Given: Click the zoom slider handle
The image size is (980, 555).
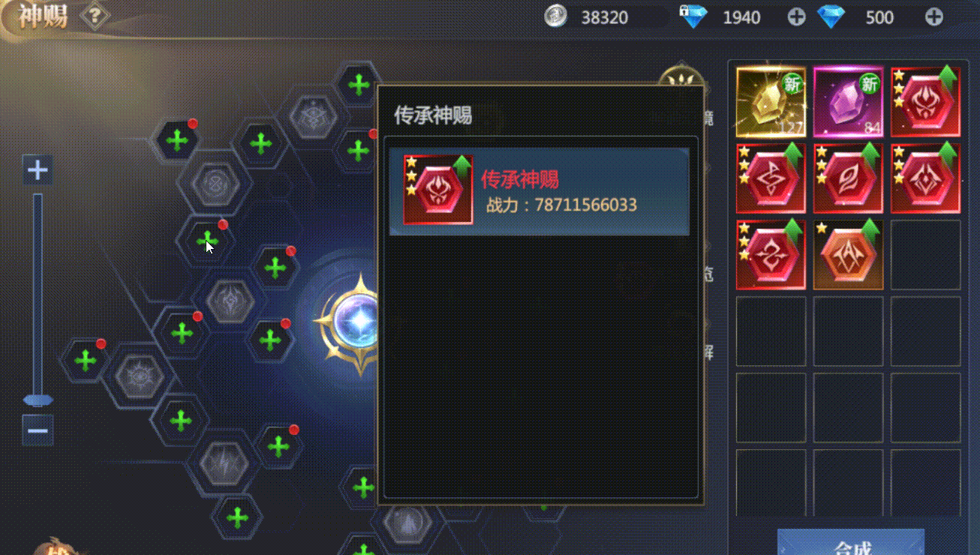Looking at the screenshot, I should coord(38,400).
